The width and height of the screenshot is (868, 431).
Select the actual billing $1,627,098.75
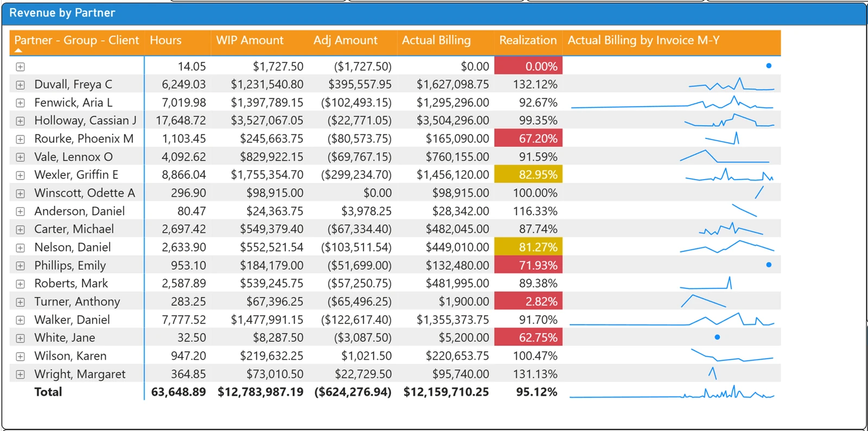pyautogui.click(x=452, y=84)
